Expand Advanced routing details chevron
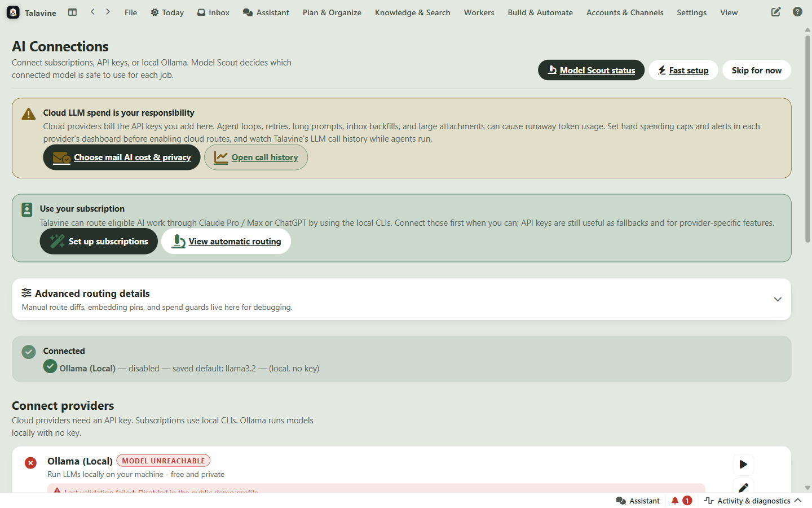Image resolution: width=812 pixels, height=508 pixels. [x=778, y=299]
